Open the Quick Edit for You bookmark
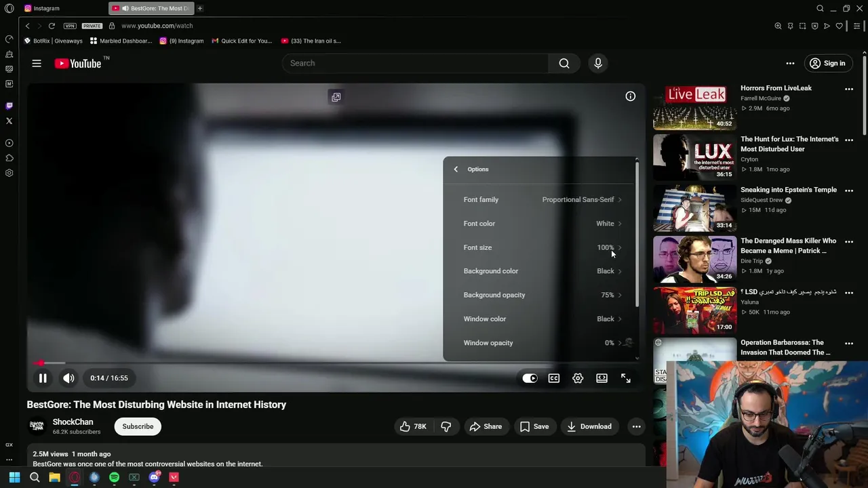This screenshot has height=488, width=868. pyautogui.click(x=241, y=41)
